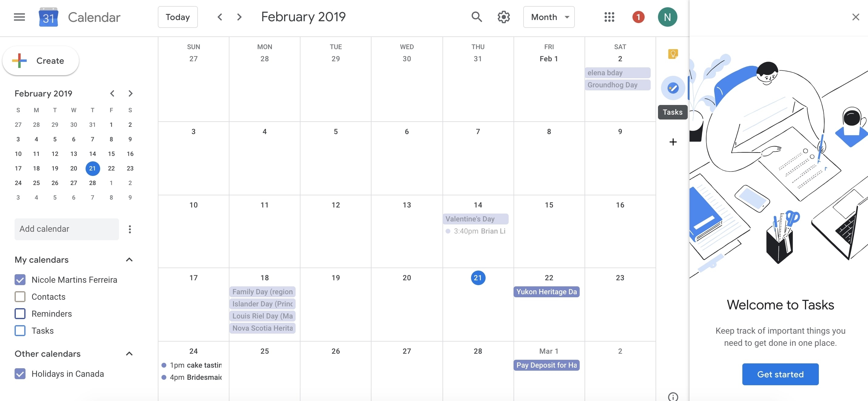Click the search icon to find events
Screen dimensions: 868x401
coord(476,17)
